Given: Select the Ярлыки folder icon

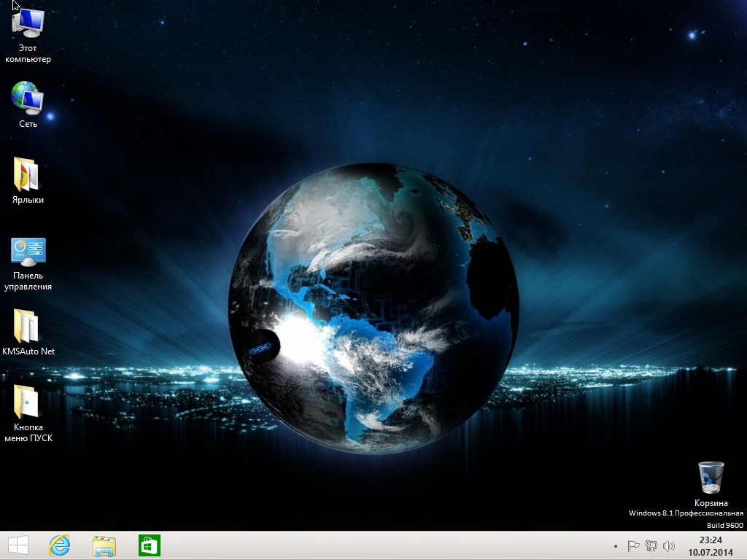Looking at the screenshot, I should (x=28, y=180).
